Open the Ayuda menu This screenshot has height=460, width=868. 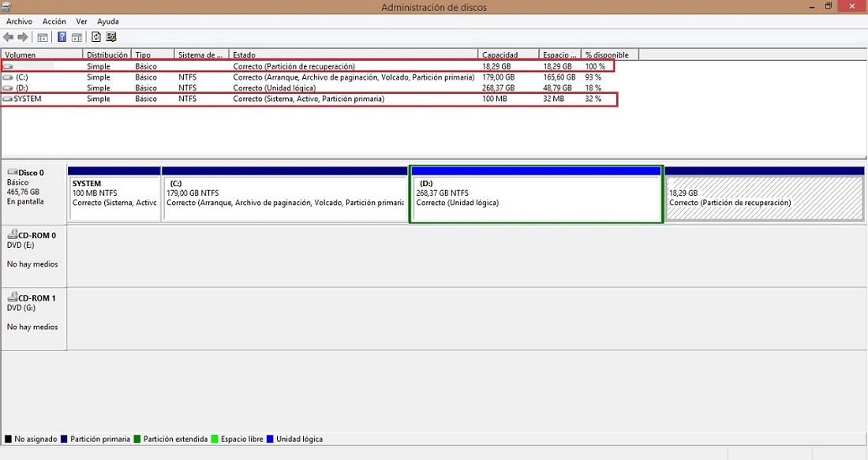pyautogui.click(x=108, y=21)
